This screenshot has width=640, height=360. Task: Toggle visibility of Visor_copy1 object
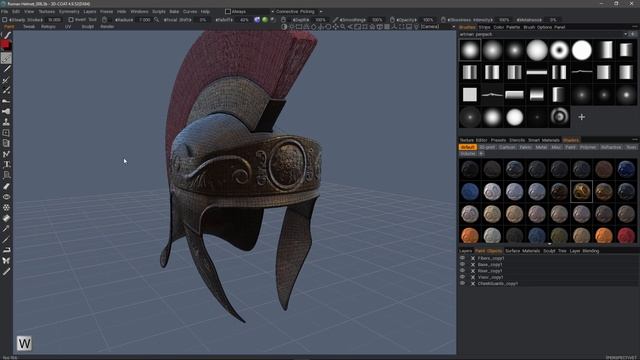pyautogui.click(x=462, y=277)
